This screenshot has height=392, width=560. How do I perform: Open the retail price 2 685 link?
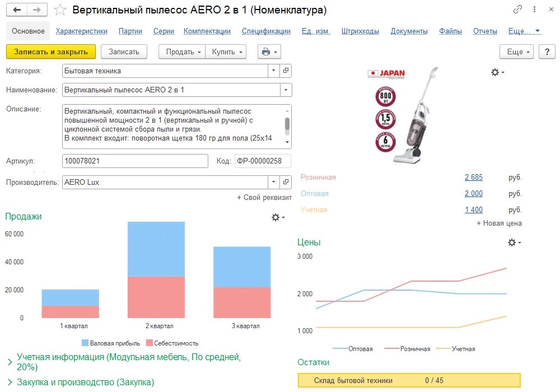click(473, 177)
